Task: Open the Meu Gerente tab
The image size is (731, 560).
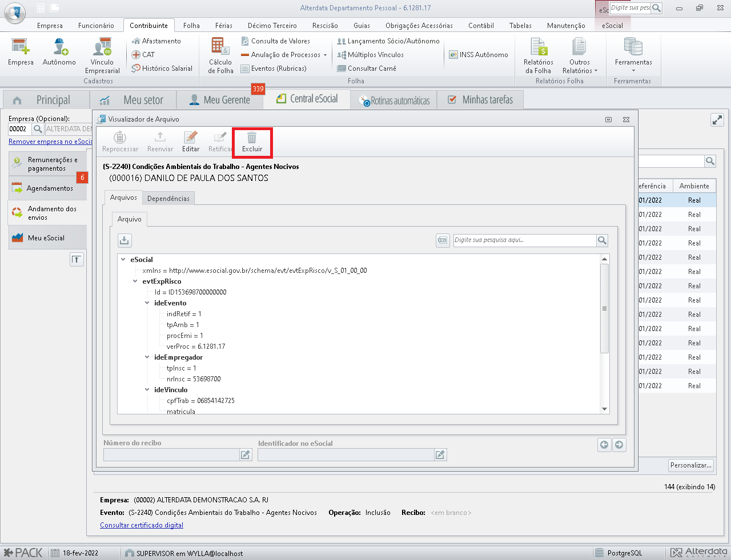Action: [220, 100]
